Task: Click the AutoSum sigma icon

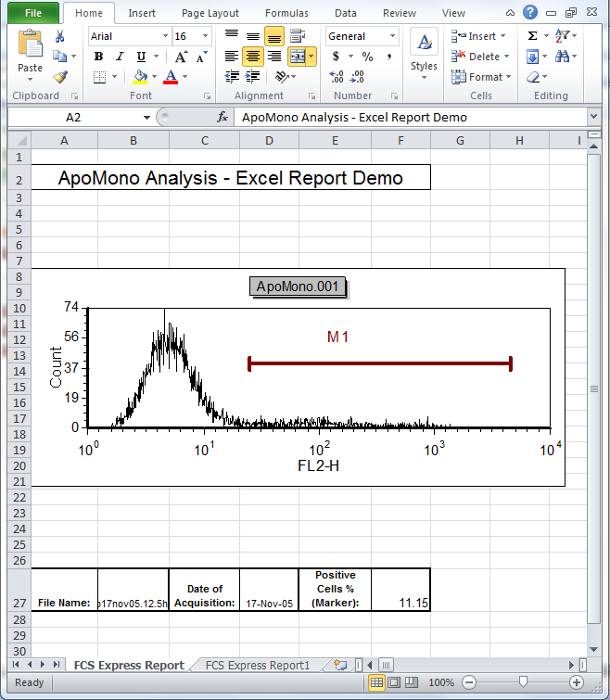Action: 532,36
